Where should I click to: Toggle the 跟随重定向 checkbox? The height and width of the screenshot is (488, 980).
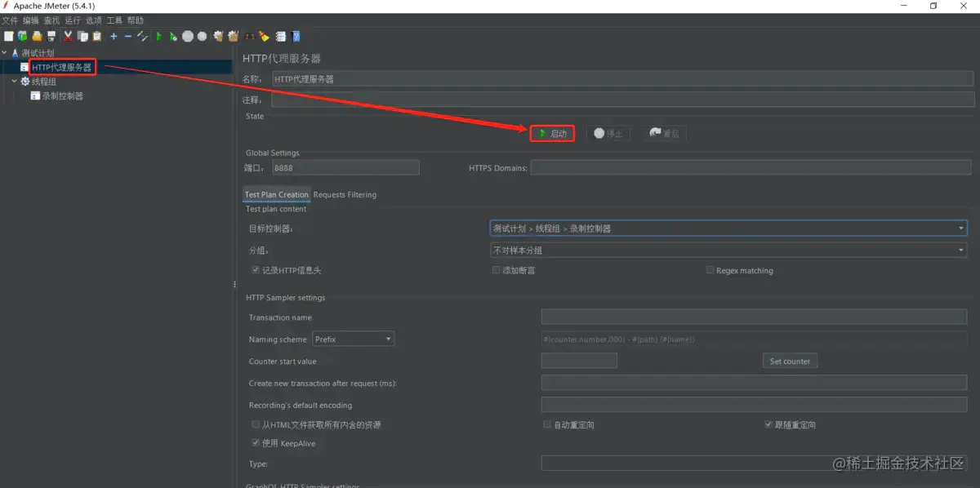pos(768,424)
